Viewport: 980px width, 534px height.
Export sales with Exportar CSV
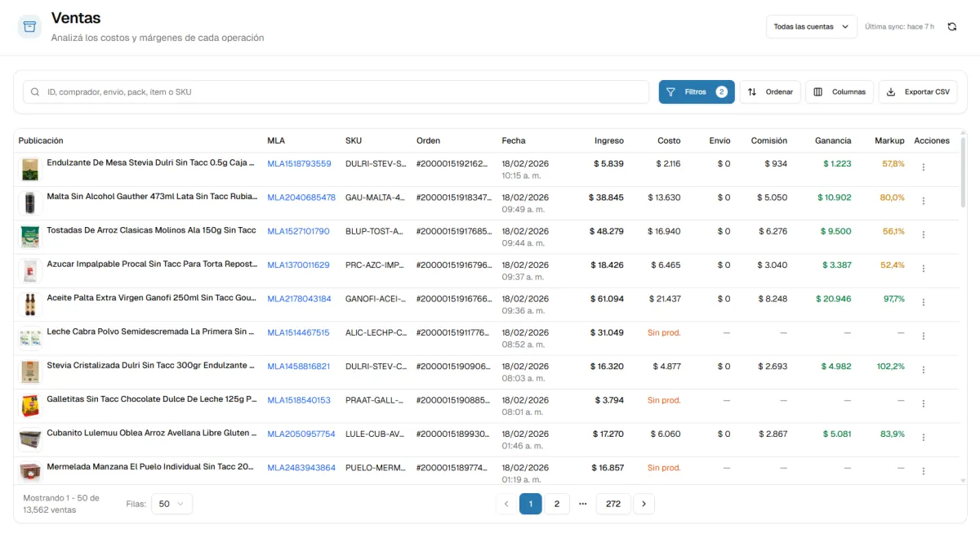[x=918, y=92]
